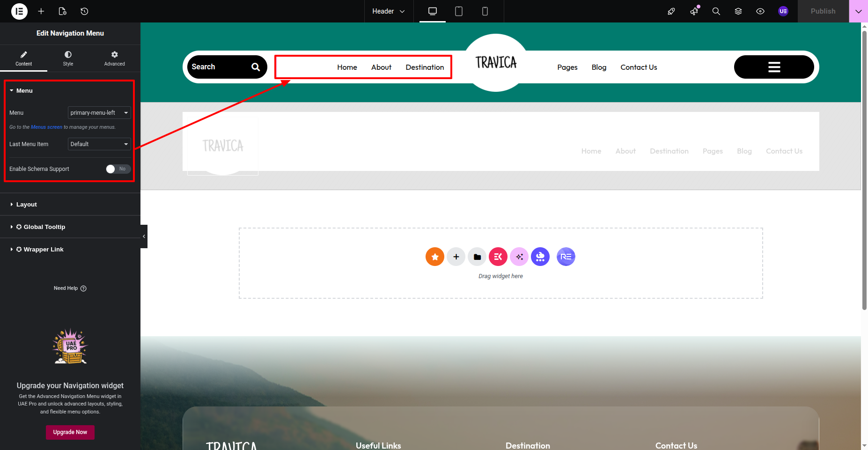This screenshot has width=868, height=450.
Task: Expand the Global Tooltip section
Action: (x=44, y=227)
